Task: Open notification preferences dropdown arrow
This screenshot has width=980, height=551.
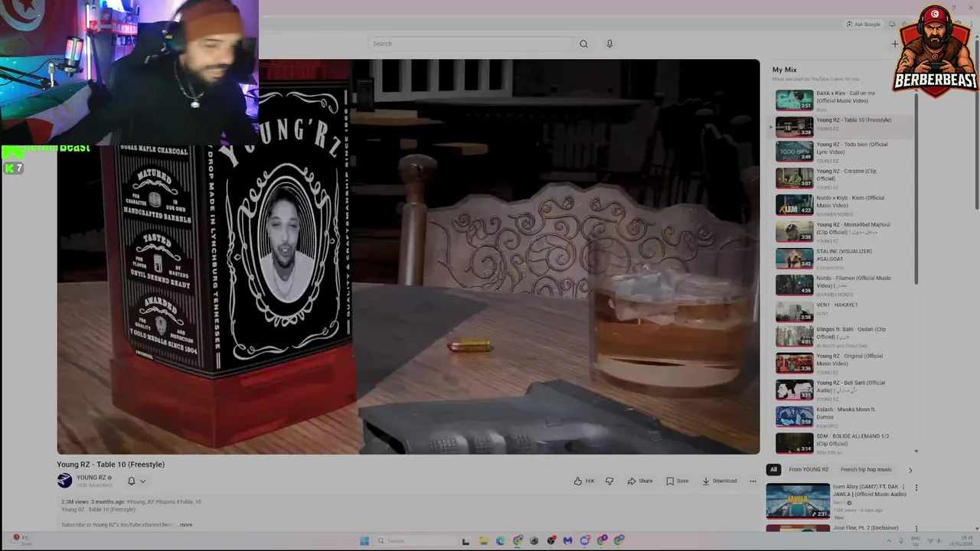Action: pos(142,481)
